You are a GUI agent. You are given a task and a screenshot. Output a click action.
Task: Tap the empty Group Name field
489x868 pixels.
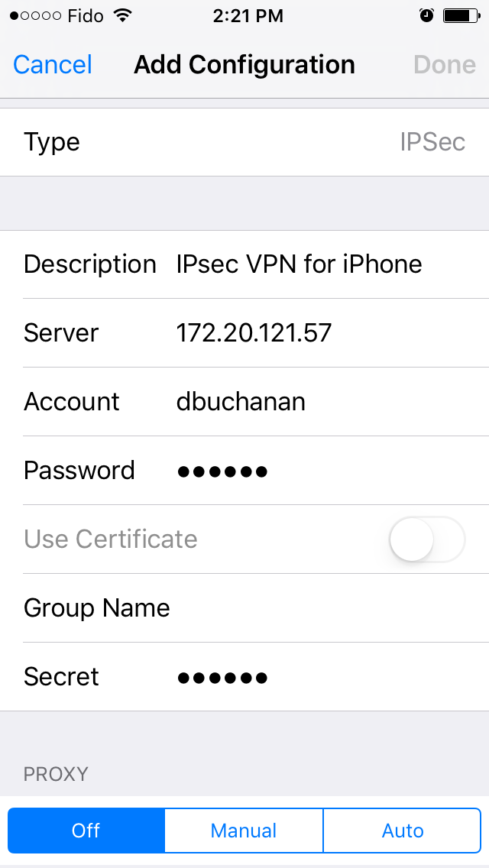click(327, 607)
